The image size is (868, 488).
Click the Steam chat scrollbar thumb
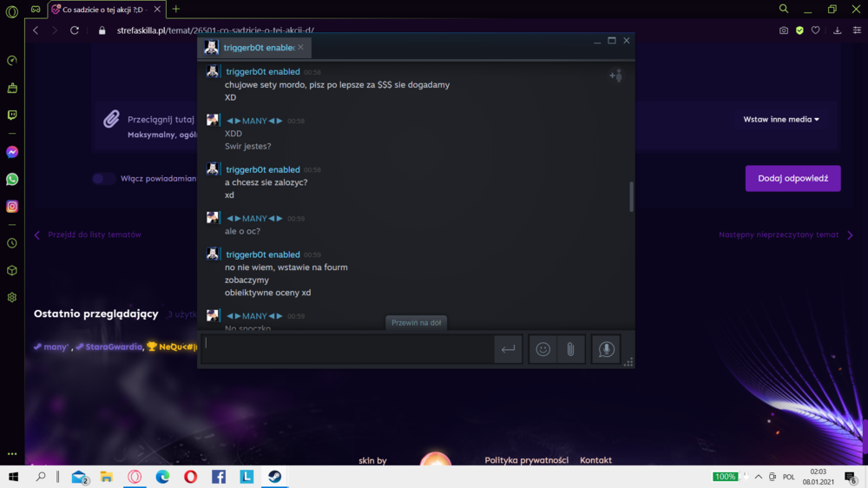point(631,196)
